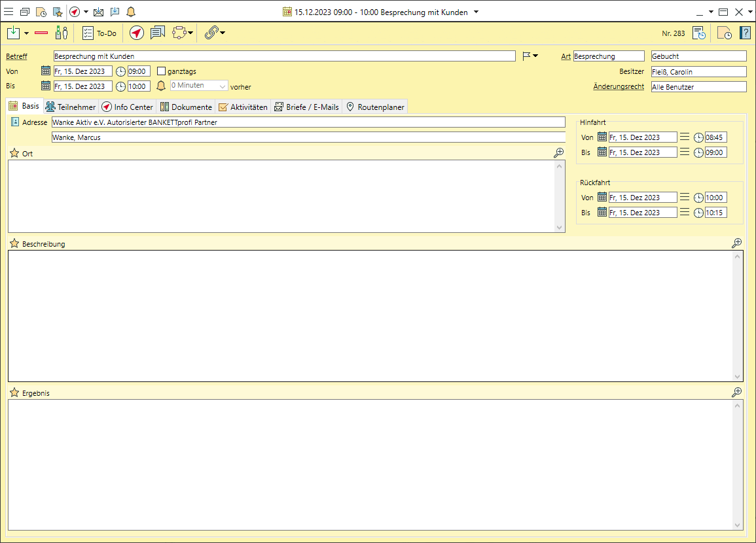This screenshot has width=756, height=543.
Task: Click the speech bubble notes icon
Action: (157, 33)
